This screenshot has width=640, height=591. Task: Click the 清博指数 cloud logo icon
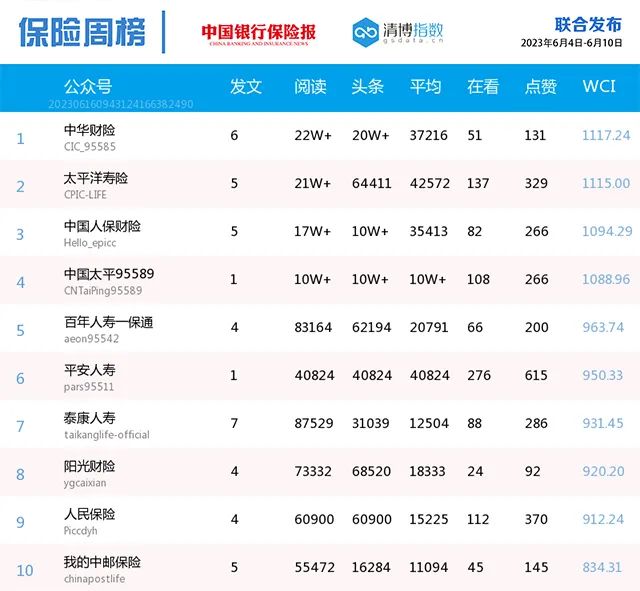pos(365,32)
